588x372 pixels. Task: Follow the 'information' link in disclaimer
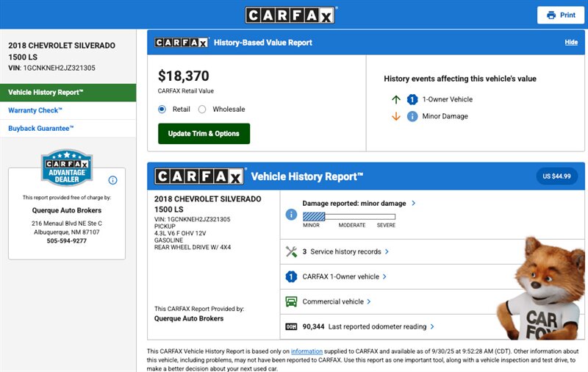(306, 351)
